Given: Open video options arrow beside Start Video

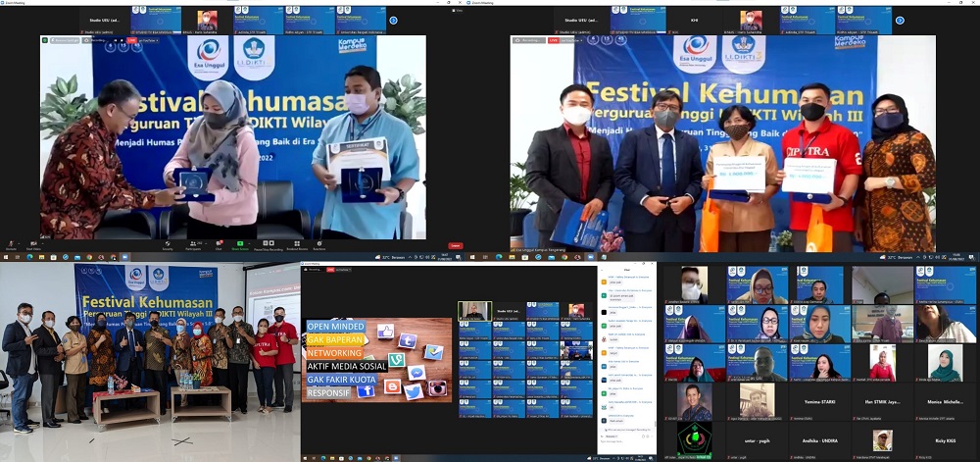Looking at the screenshot, I should [42, 243].
